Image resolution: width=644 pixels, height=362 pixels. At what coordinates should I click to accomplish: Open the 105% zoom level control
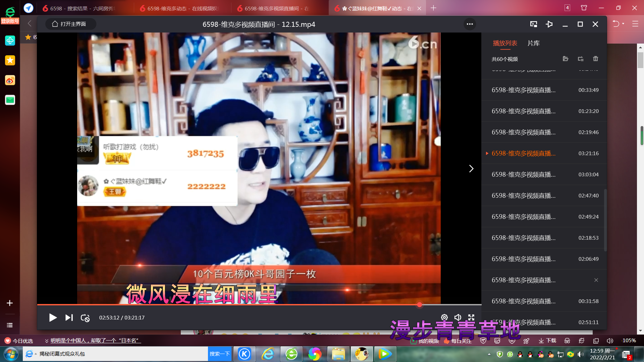coord(629,341)
